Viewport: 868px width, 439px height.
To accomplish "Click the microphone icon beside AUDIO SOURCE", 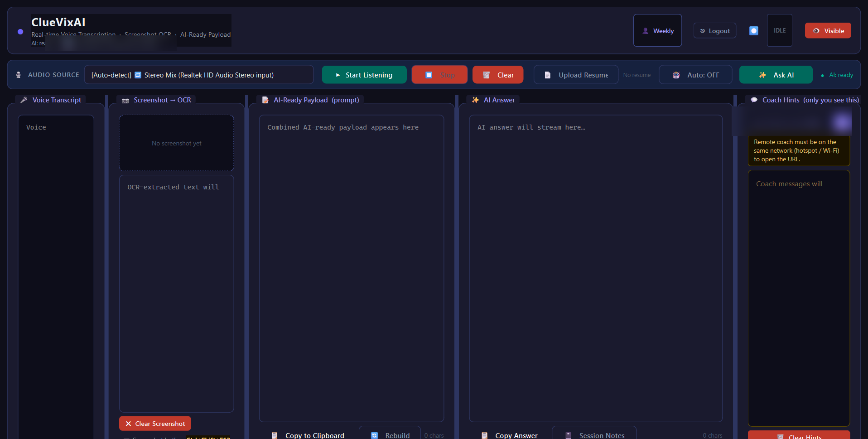I will click(x=19, y=75).
